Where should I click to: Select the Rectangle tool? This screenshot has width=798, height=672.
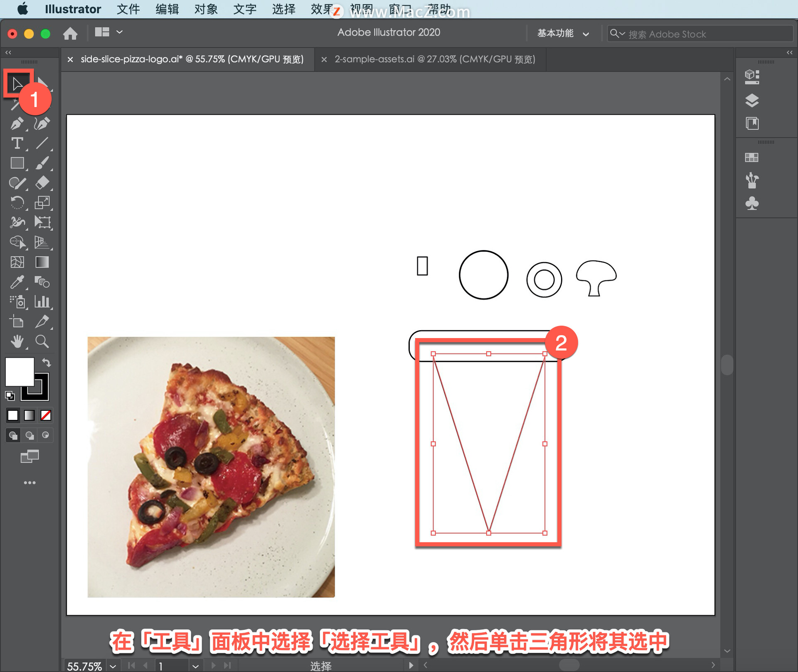pos(17,163)
